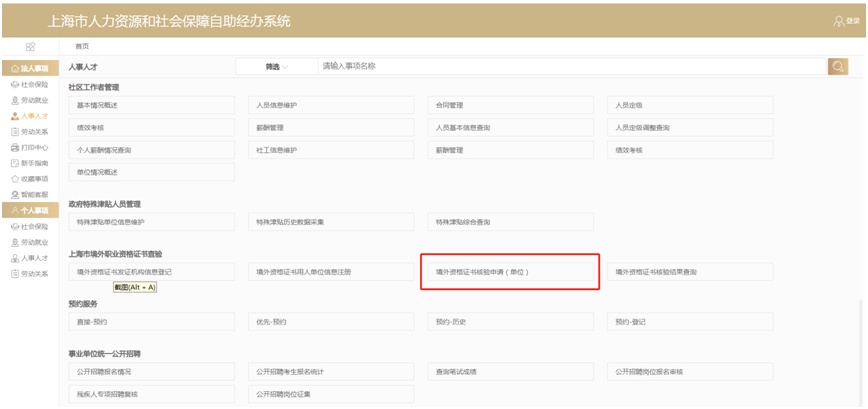Click the 社区工作者管理 section heading
Screen dimensions: 868x409
94,87
